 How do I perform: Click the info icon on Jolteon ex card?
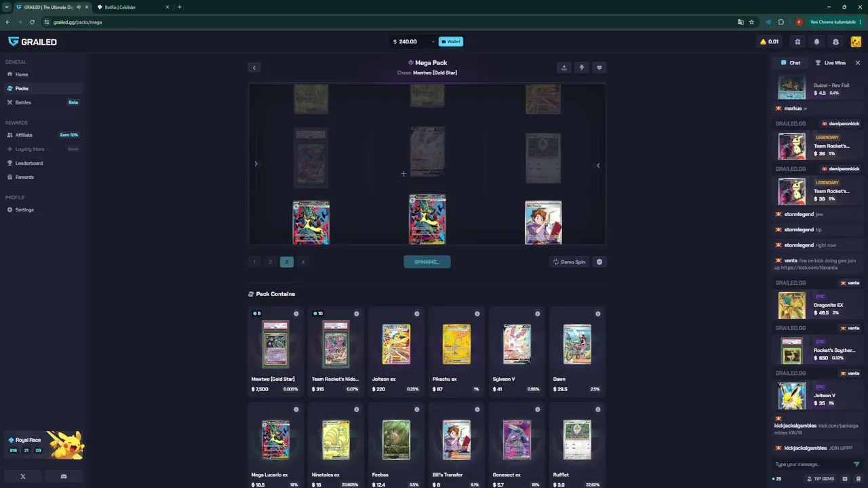(417, 314)
